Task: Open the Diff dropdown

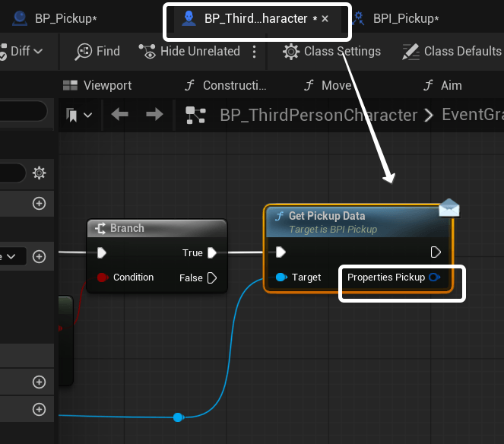Action: click(26, 52)
